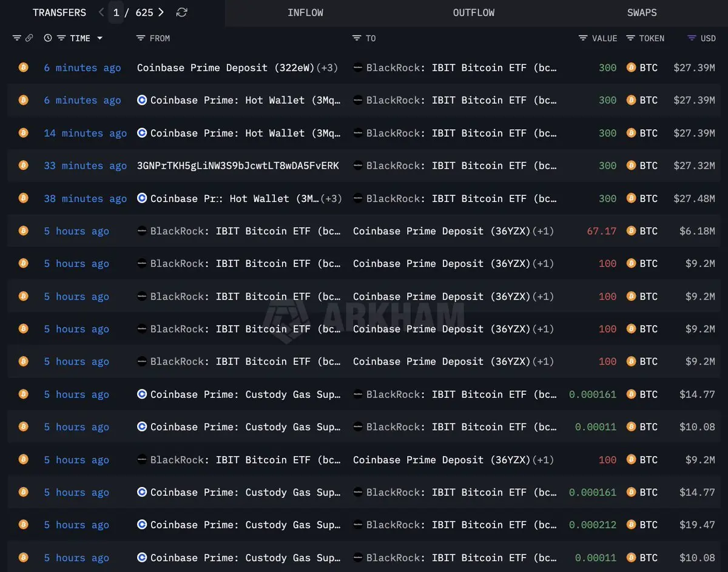
Task: Click the $27.48M USD amount
Action: [694, 198]
